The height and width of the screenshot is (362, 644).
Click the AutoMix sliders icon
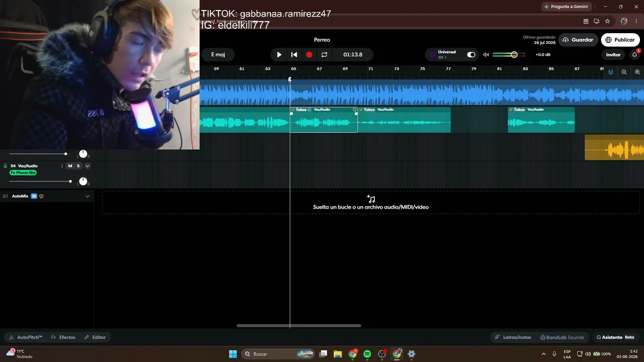click(6, 196)
